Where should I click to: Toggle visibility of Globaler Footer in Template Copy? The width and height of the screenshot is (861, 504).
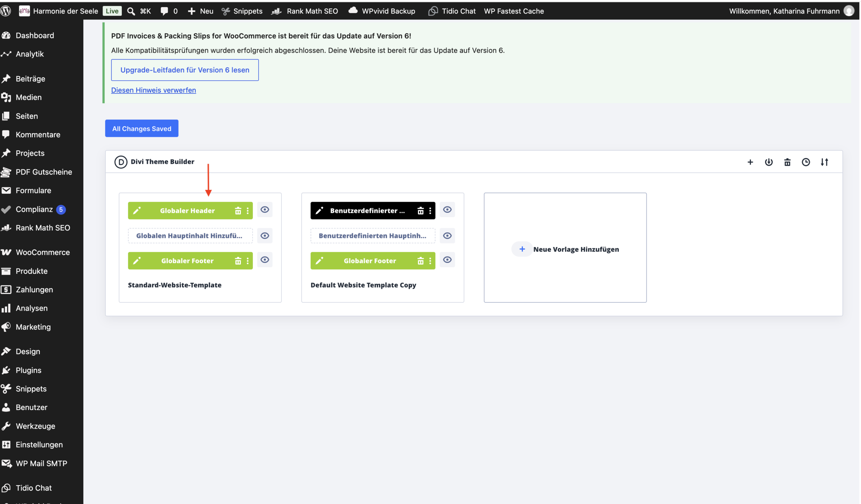(x=447, y=260)
